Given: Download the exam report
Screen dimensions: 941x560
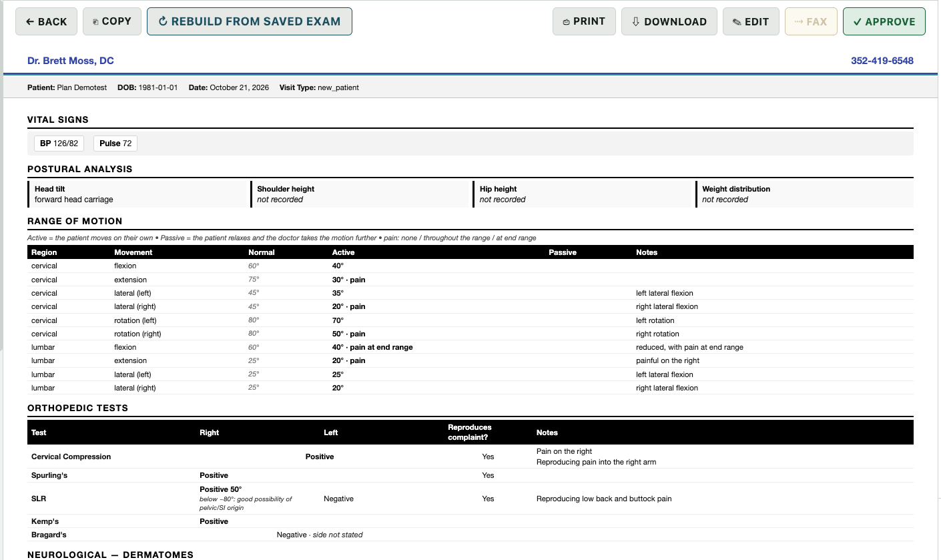Looking at the screenshot, I should point(669,21).
